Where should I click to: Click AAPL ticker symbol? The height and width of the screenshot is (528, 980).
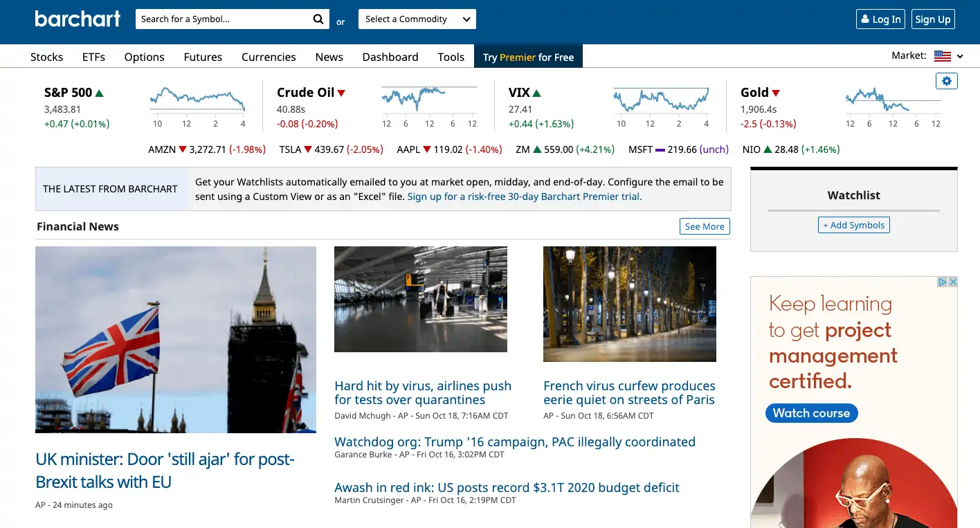408,149
